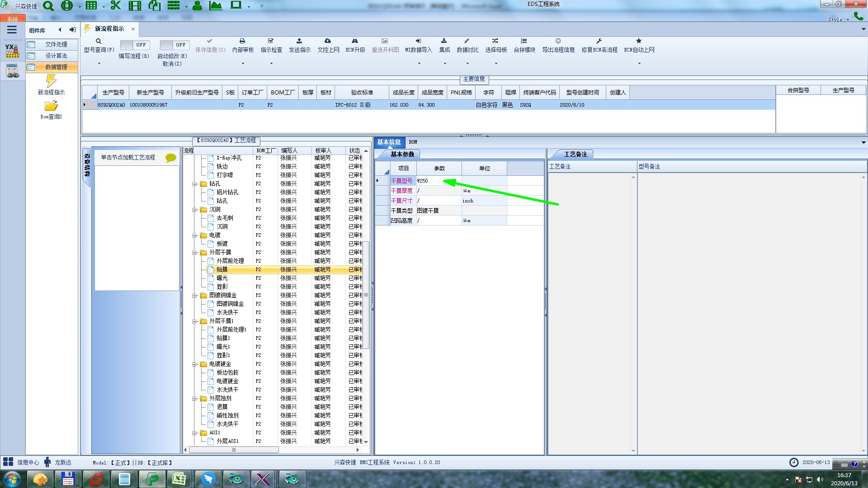The height and width of the screenshot is (488, 868).
Task: Collapse the 外层干膜 tree folder
Action: pos(195,253)
